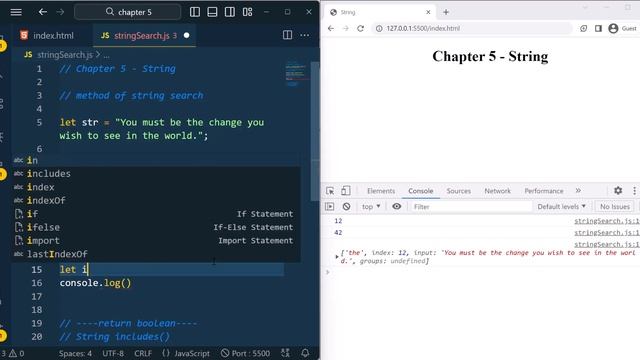
Task: Go forward in the browser
Action: 346,28
